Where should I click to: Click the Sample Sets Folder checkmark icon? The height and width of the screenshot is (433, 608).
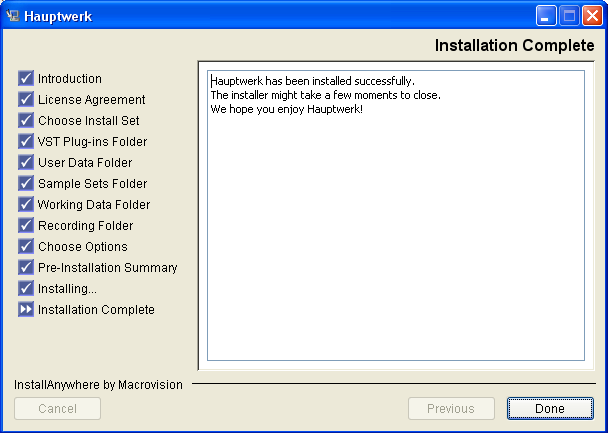click(x=26, y=183)
